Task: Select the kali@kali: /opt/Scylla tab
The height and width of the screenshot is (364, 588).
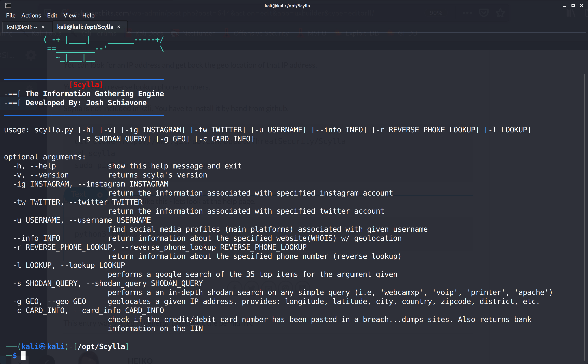Action: [85, 27]
